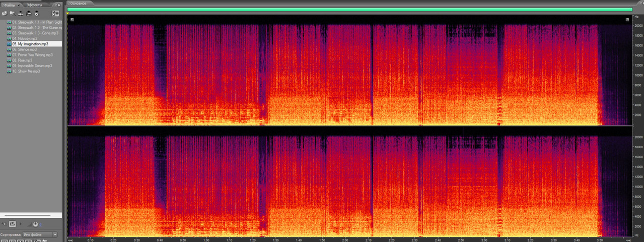Close the Файлы panel tab
Image resolution: width=644 pixels, height=242 pixels.
[19, 5]
